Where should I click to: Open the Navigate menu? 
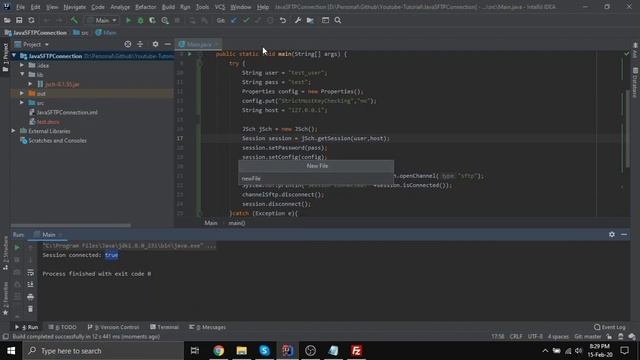(75, 7)
